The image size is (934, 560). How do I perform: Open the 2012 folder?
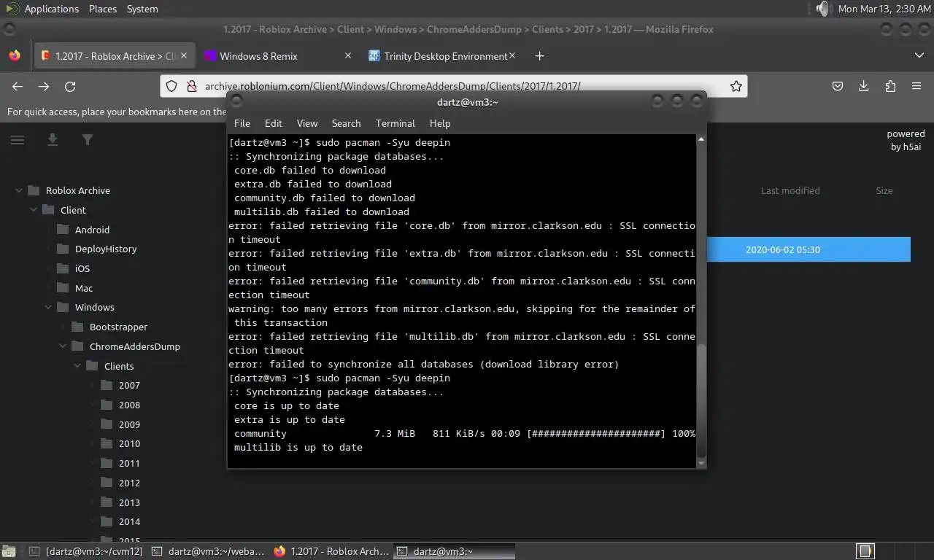pos(129,483)
